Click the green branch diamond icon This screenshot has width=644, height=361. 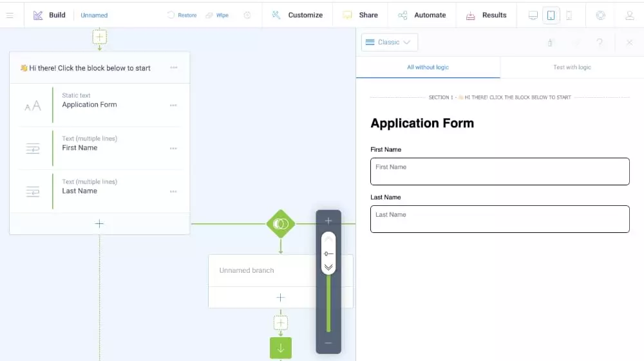coord(281,224)
